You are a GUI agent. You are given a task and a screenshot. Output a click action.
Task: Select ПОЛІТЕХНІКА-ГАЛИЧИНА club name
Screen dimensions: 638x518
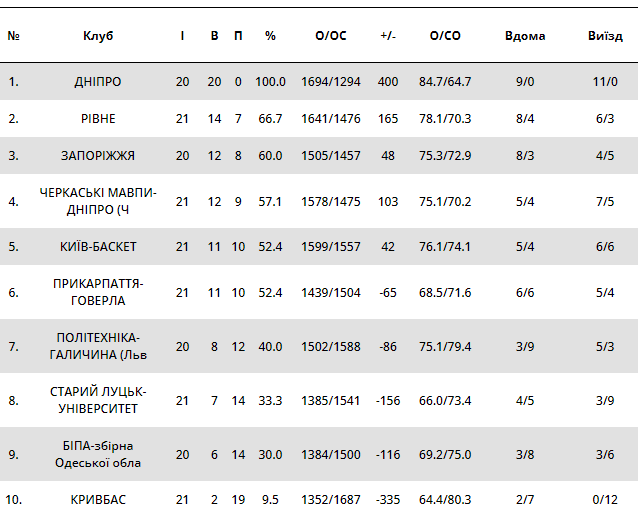[98, 345]
